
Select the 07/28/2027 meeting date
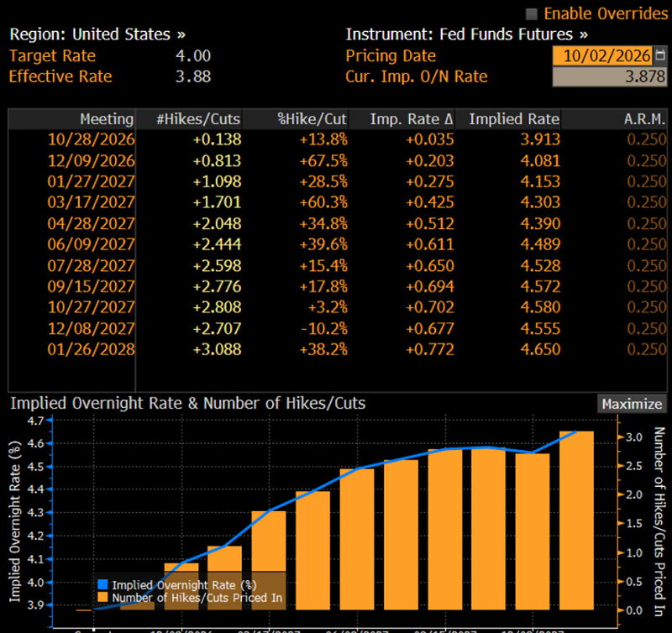tap(91, 265)
